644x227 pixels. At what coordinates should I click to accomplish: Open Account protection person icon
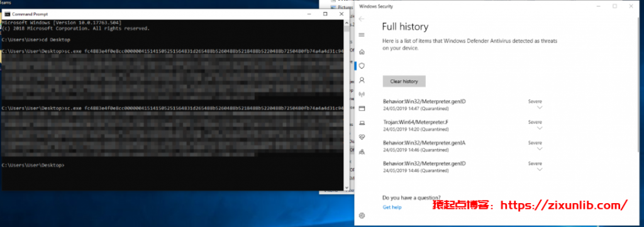[362, 80]
